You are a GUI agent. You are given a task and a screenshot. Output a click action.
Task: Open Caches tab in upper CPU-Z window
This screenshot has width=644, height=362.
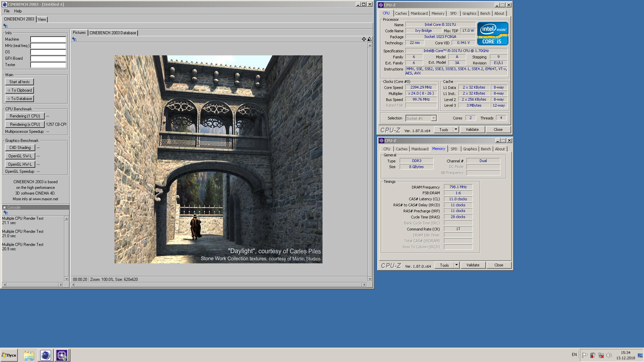point(401,13)
